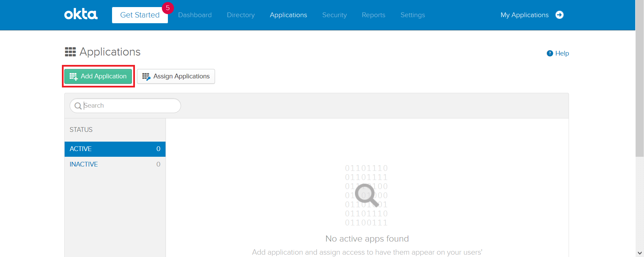The width and height of the screenshot is (644, 257).
Task: Filter by ACTIVE status
Action: tap(115, 149)
